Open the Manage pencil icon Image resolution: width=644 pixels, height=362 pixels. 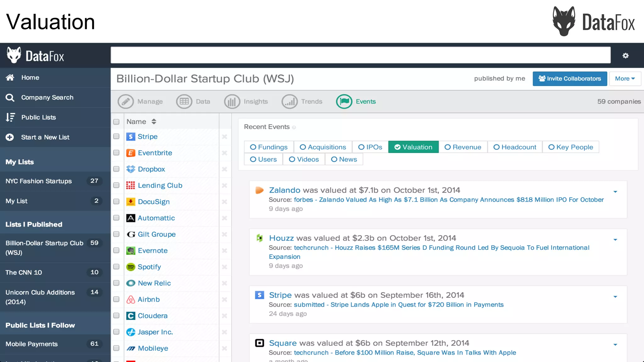[x=125, y=101]
